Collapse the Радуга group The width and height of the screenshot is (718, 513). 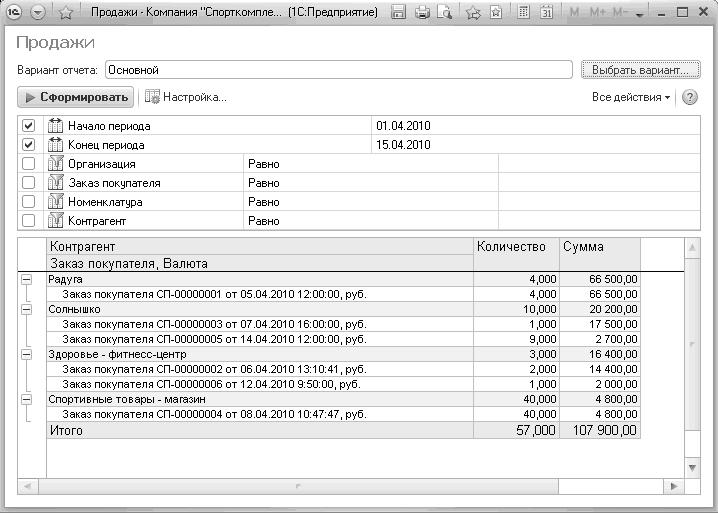click(x=27, y=279)
